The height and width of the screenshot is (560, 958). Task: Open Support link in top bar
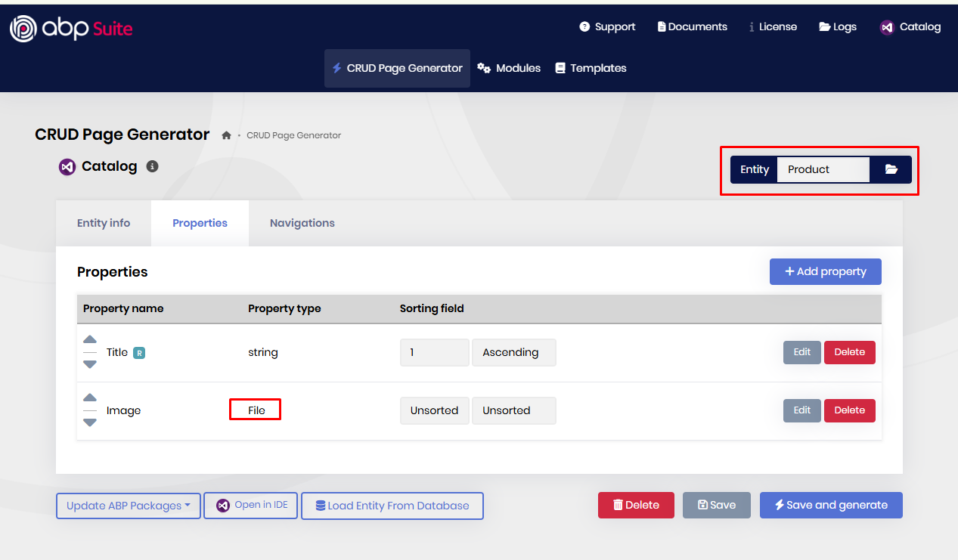(x=607, y=27)
